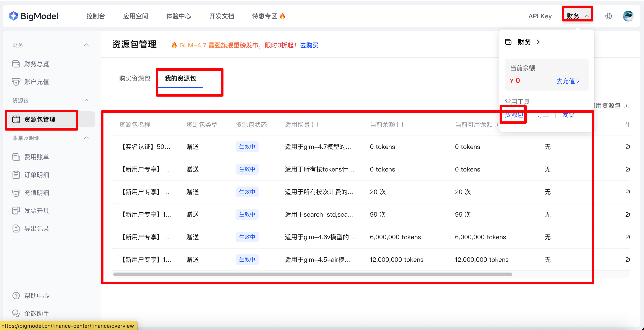Collapse the 资源包 sidebar section
This screenshot has width=644, height=330.
[x=86, y=100]
